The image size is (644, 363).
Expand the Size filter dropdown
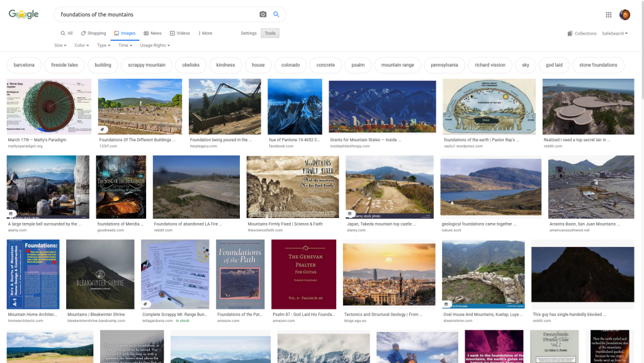point(60,45)
